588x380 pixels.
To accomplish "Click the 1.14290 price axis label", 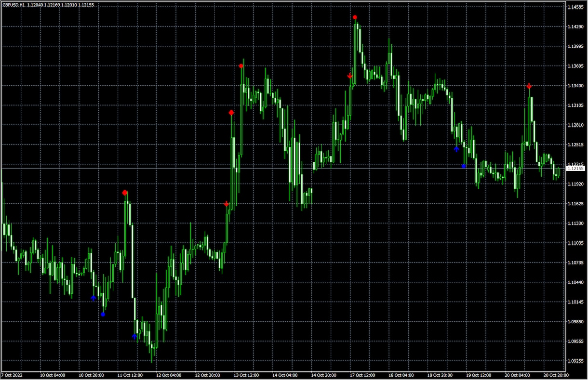I will click(x=576, y=26).
